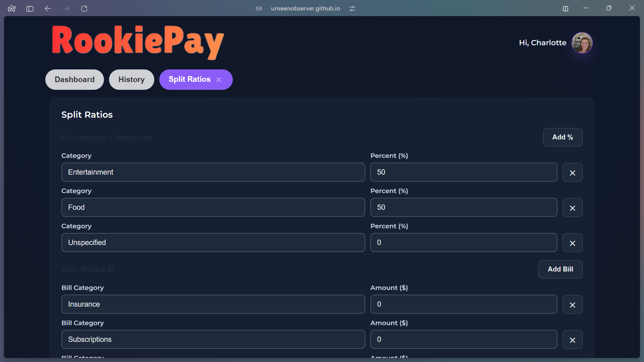Viewport: 644px width, 362px height.
Task: Delete the Insurance bill row
Action: point(572,305)
